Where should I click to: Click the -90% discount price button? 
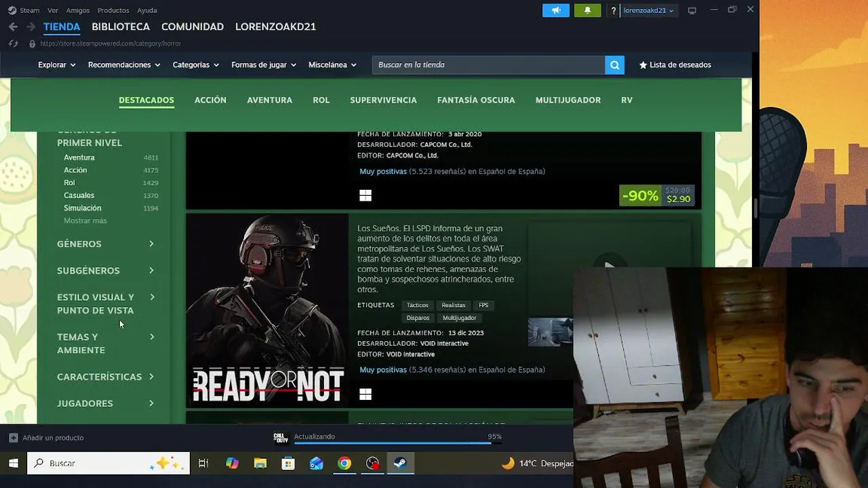click(657, 196)
